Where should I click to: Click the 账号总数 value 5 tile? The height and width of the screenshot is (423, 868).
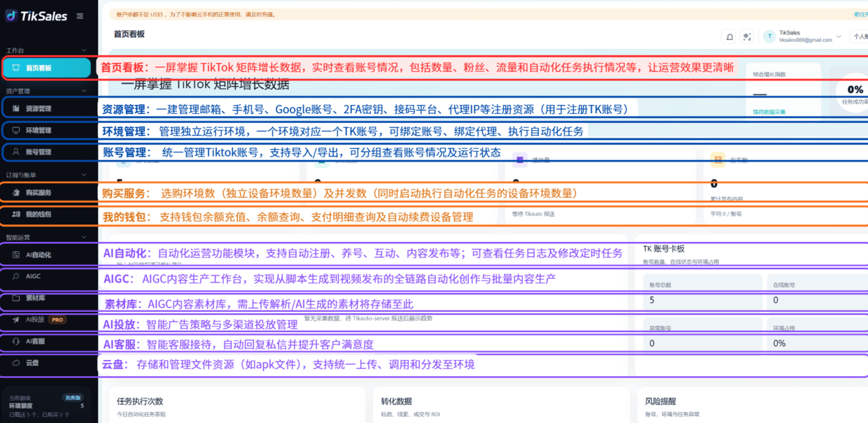click(x=702, y=292)
